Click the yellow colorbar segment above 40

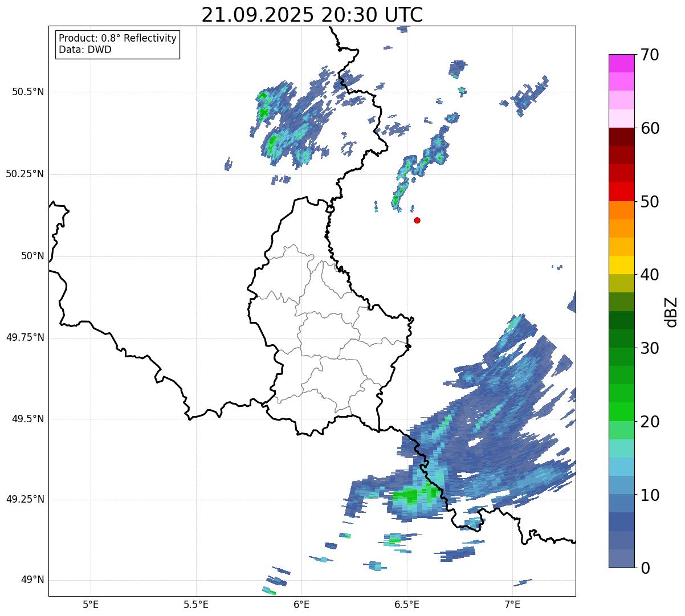(621, 265)
